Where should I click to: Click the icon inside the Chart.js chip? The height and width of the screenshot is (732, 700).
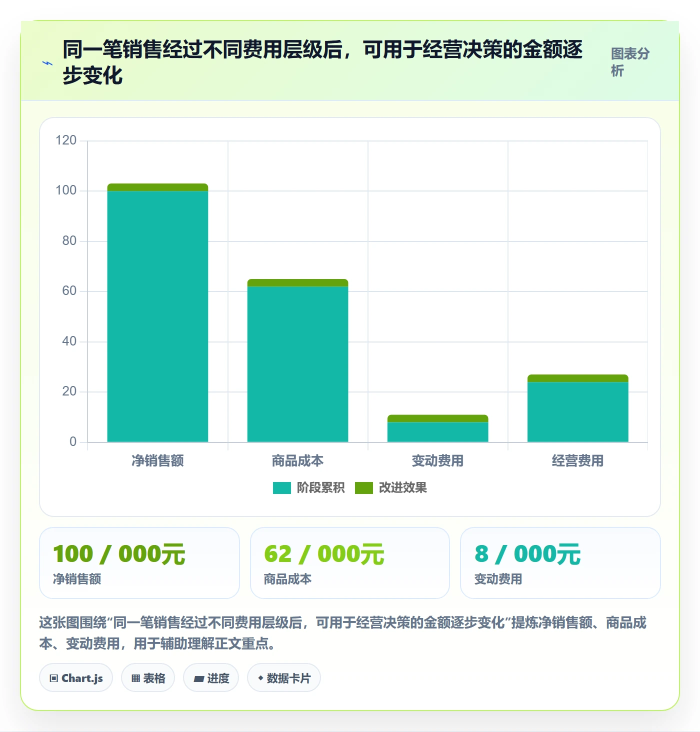pyautogui.click(x=54, y=678)
